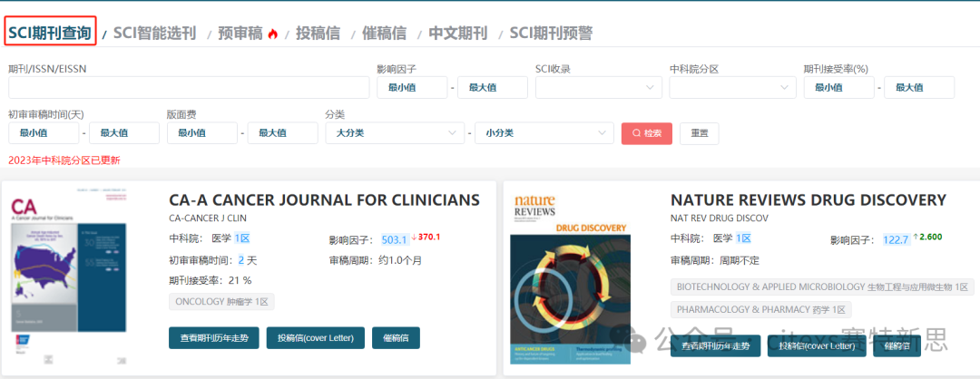Click the 期刊接受率 maximum value field
The height and width of the screenshot is (379, 980).
click(919, 87)
